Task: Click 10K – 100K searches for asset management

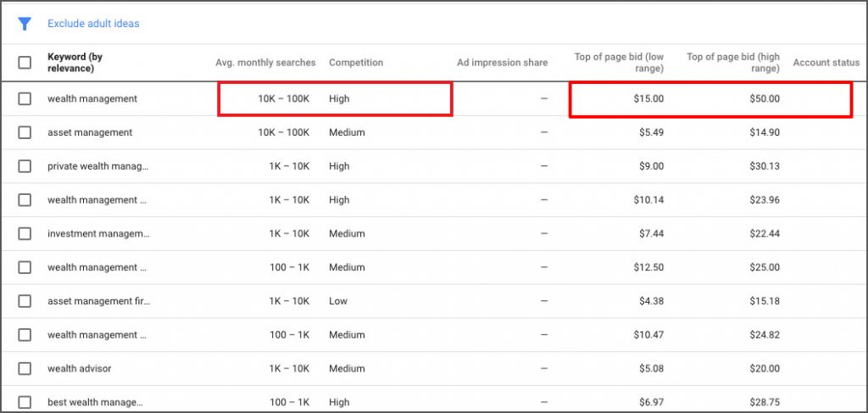Action: click(284, 132)
